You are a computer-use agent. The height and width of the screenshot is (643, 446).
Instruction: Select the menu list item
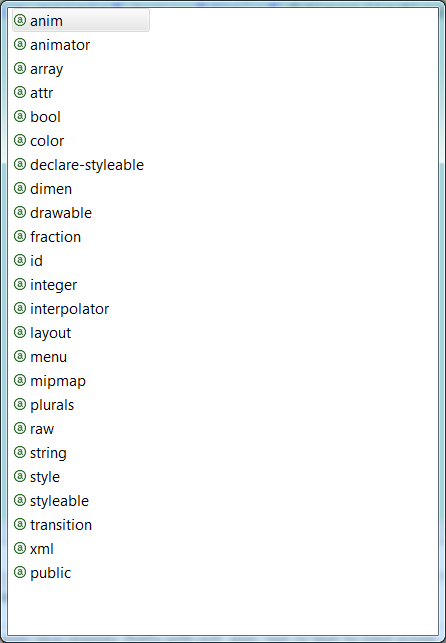[x=48, y=357]
